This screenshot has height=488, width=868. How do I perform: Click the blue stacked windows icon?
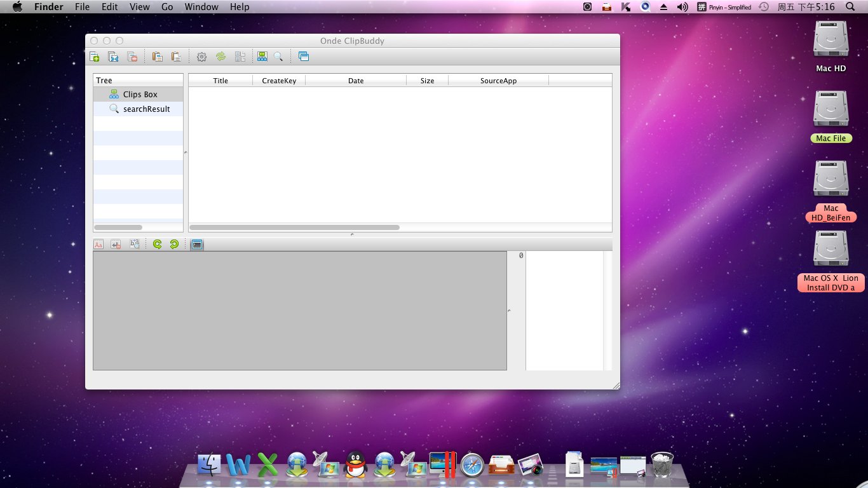303,57
